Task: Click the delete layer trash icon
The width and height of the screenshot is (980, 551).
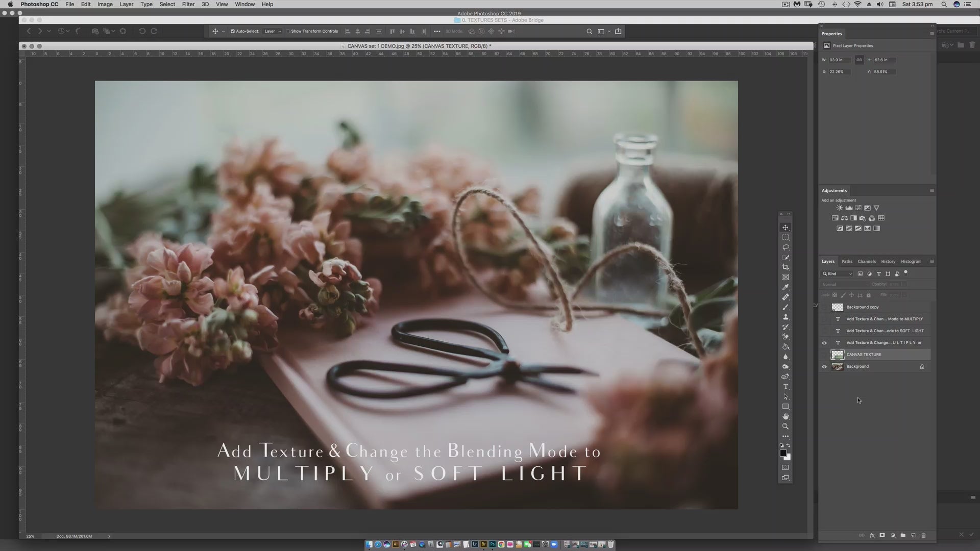Action: [x=923, y=535]
